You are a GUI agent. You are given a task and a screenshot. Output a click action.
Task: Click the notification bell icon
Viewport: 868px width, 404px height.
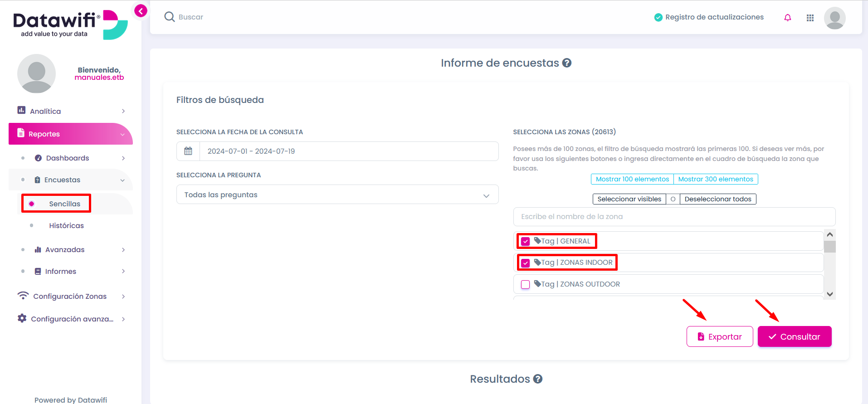[787, 18]
